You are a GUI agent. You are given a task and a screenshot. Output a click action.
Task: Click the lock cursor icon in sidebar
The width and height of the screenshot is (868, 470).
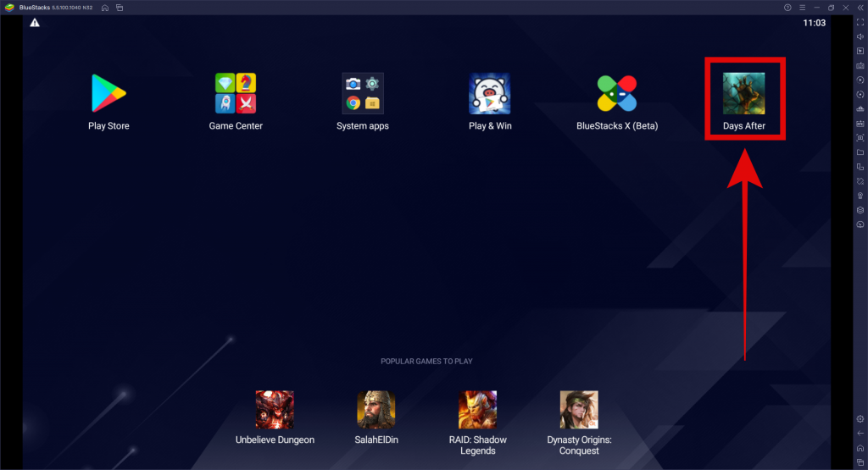pyautogui.click(x=860, y=51)
